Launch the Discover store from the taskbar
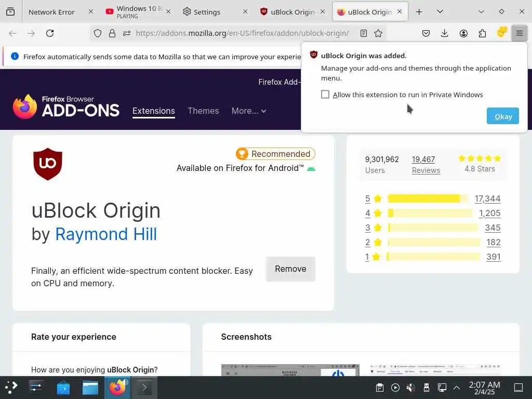532x399 pixels. (x=63, y=388)
